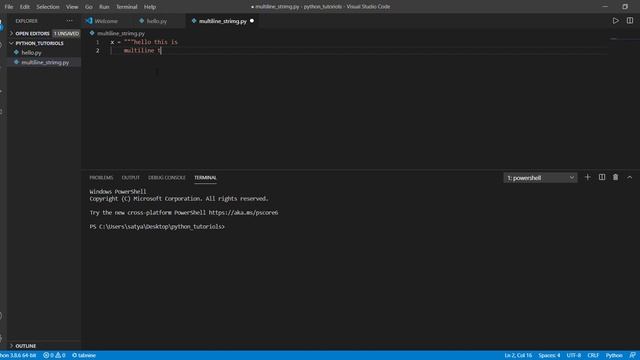640x360 pixels.
Task: Click line 2 text 'multiline s'
Action: 142,51
